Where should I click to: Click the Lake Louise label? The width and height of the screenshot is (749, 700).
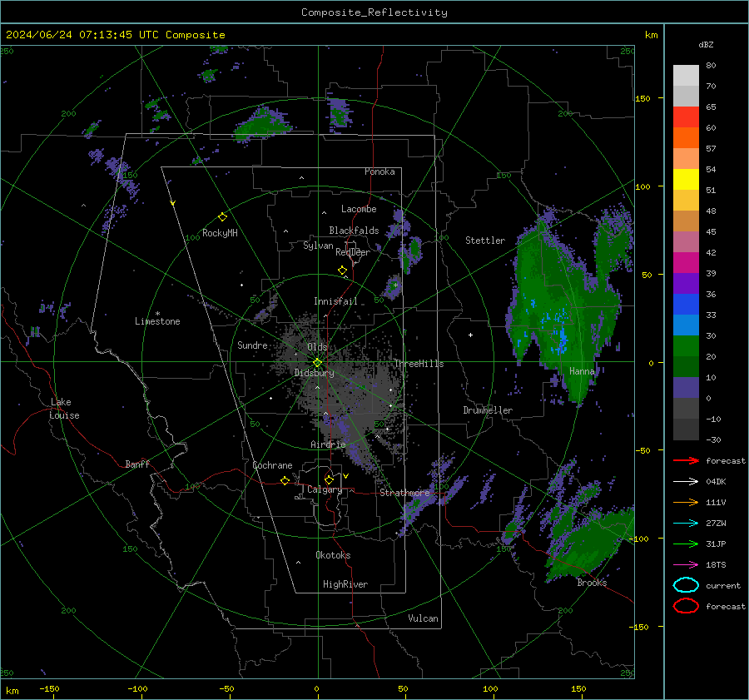point(64,409)
